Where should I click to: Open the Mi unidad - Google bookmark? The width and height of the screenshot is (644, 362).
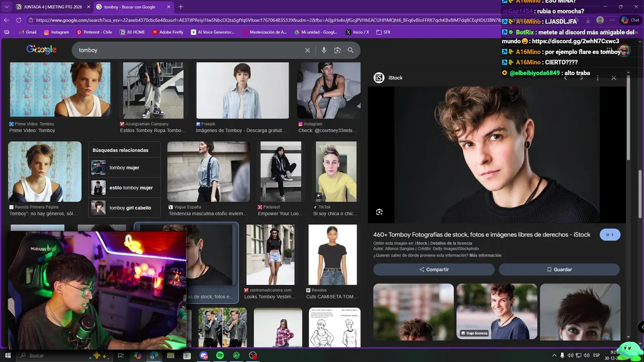pyautogui.click(x=316, y=32)
